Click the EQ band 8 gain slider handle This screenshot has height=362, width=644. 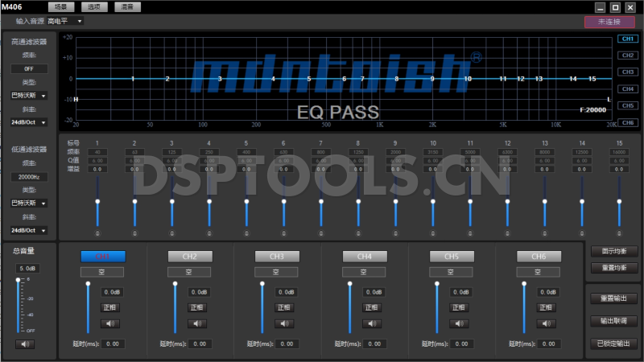click(x=358, y=201)
